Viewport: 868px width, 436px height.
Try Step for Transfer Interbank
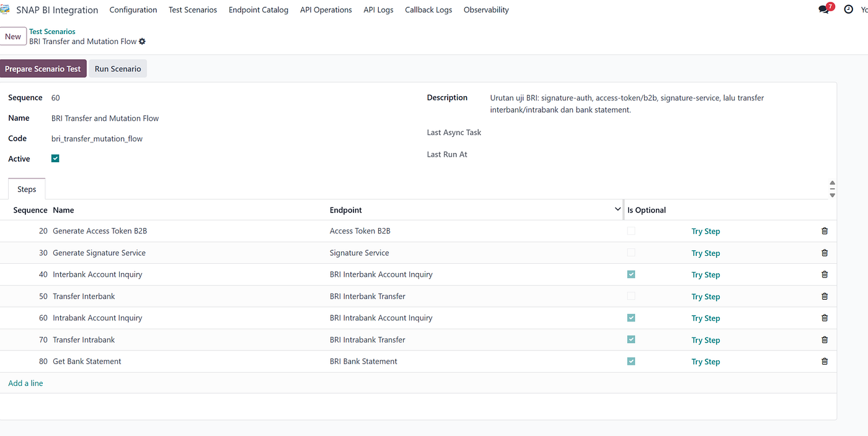pos(706,296)
